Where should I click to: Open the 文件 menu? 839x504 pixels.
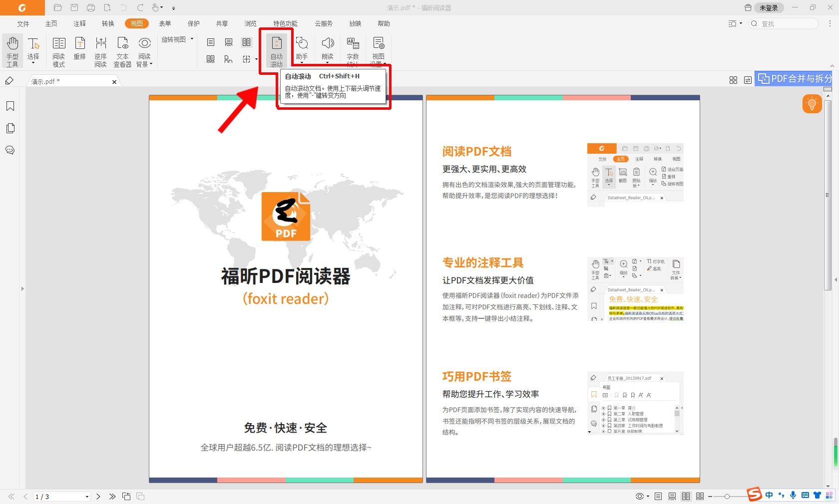point(23,23)
